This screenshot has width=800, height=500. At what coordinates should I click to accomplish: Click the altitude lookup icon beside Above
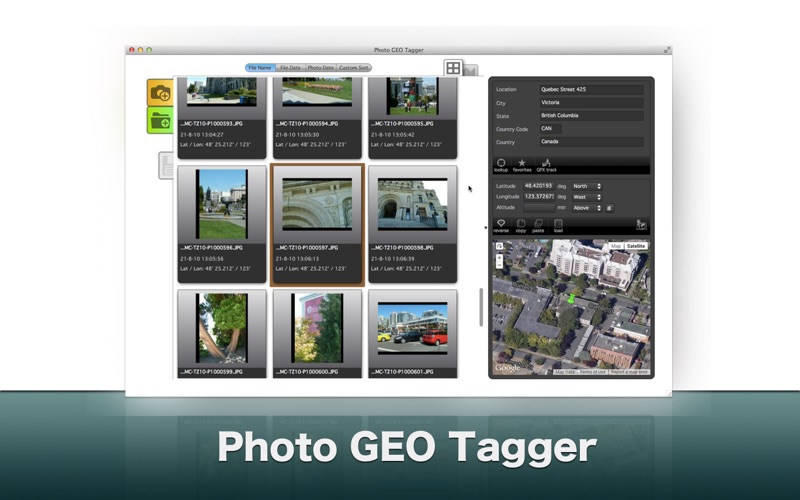coord(609,208)
